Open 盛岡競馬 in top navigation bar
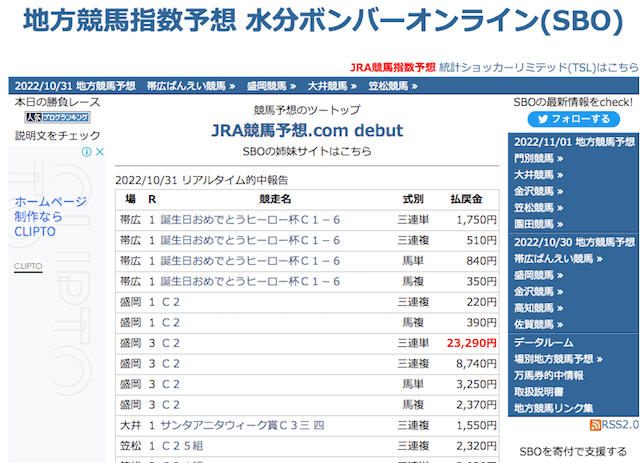The image size is (640, 463). [271, 86]
